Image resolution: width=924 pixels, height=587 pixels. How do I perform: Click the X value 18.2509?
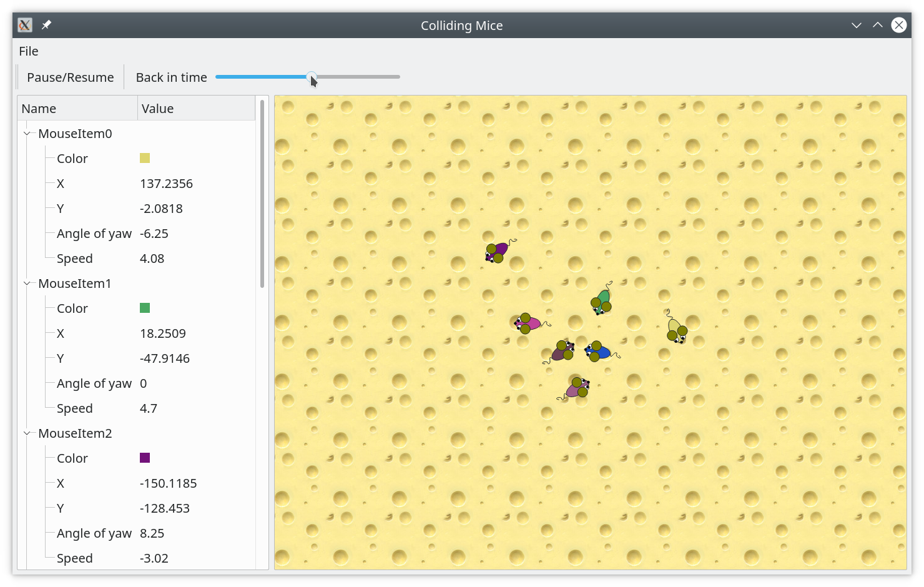(x=163, y=333)
